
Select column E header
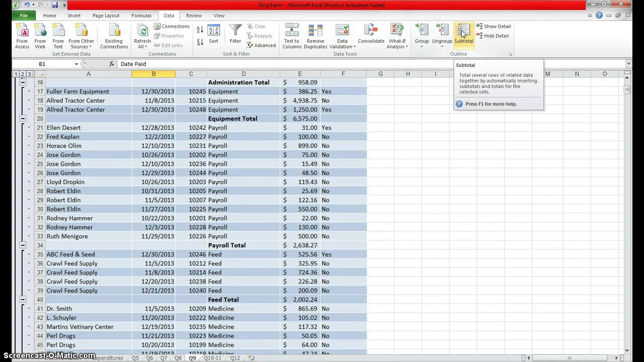(x=300, y=74)
